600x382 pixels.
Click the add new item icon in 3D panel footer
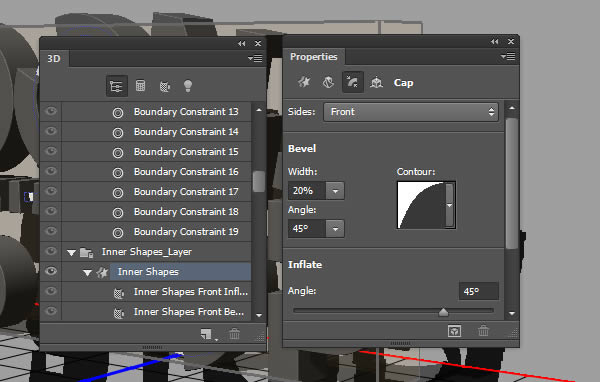[207, 334]
